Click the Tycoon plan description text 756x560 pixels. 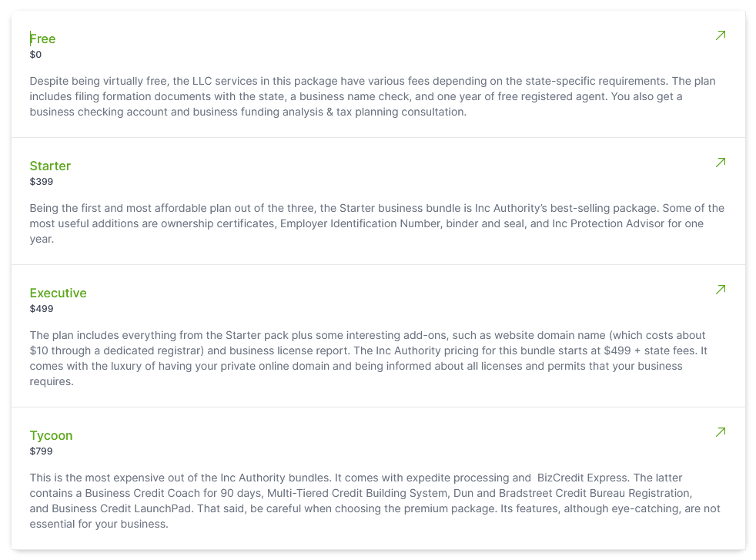coord(375,501)
